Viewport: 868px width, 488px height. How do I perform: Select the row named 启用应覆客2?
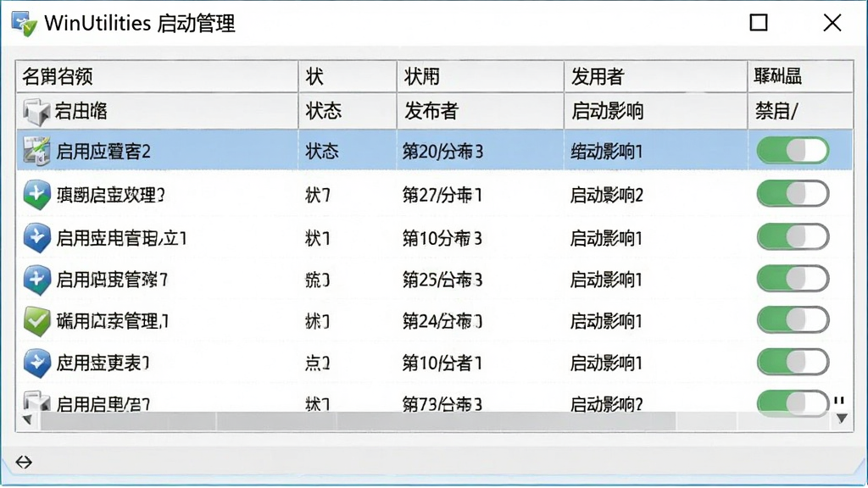pos(435,151)
